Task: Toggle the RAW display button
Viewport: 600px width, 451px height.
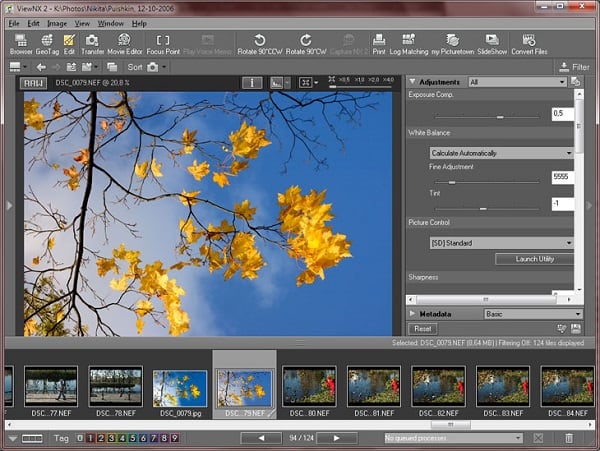Action: click(x=34, y=83)
